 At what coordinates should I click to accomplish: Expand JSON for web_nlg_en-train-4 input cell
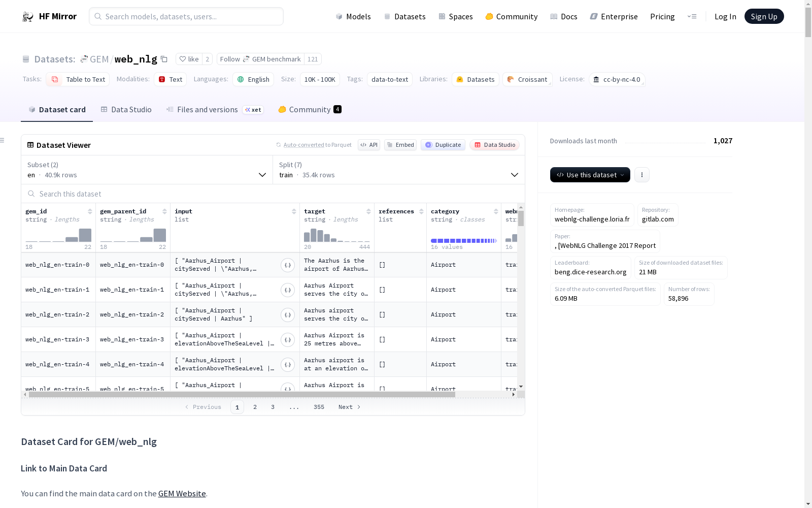point(288,365)
